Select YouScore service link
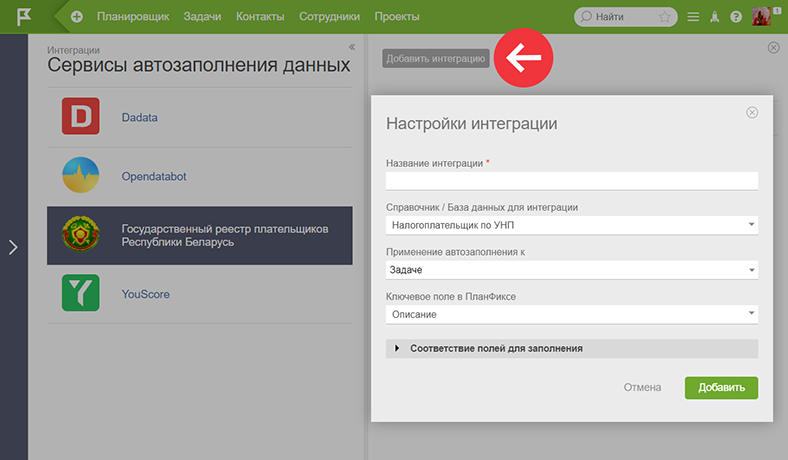Screen dimensions: 788x460 (x=145, y=294)
